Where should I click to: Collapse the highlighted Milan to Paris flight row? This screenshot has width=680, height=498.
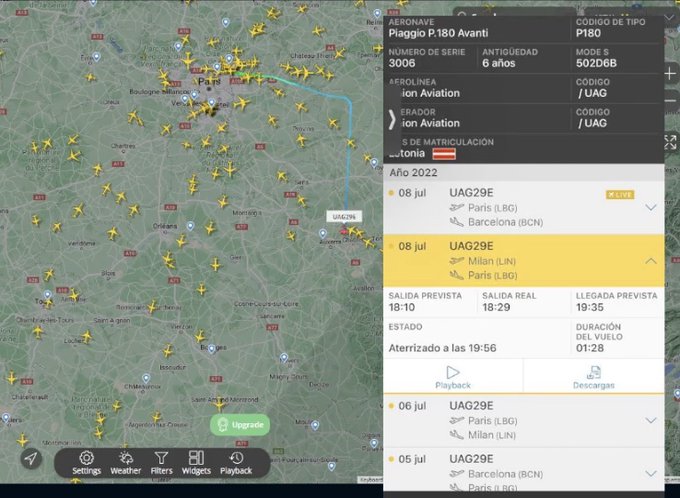coord(651,261)
